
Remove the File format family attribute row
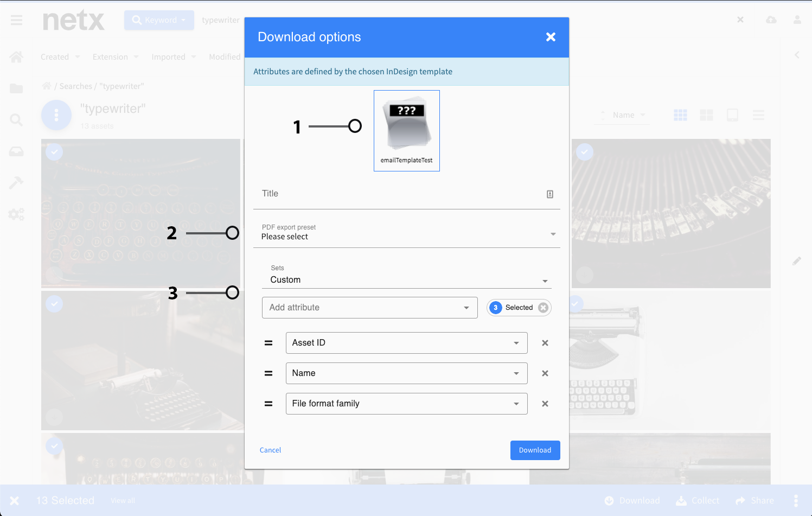point(545,404)
